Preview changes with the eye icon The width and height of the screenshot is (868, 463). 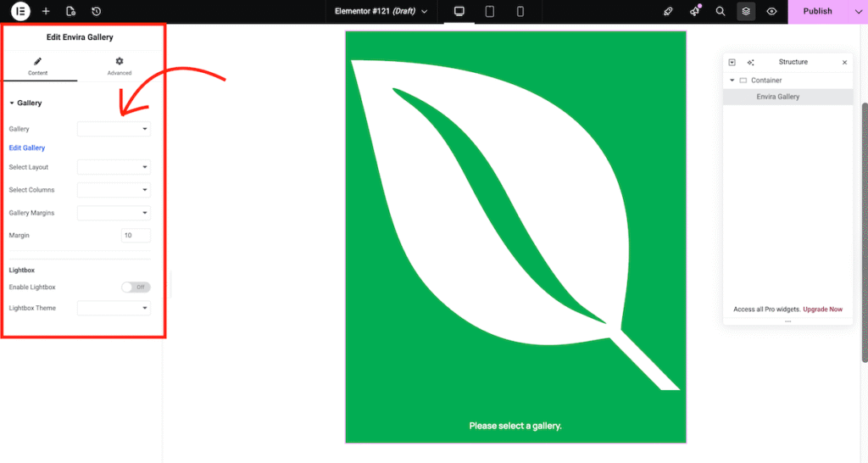click(x=771, y=11)
